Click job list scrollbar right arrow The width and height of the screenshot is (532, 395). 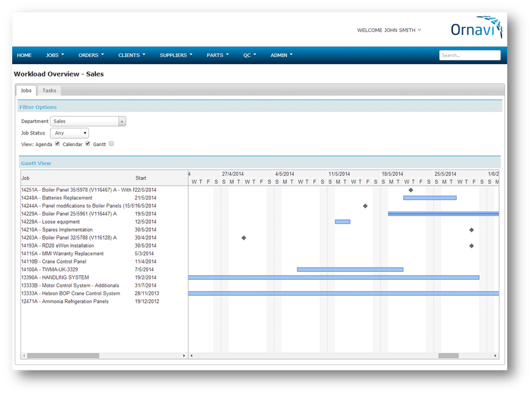[x=184, y=356]
